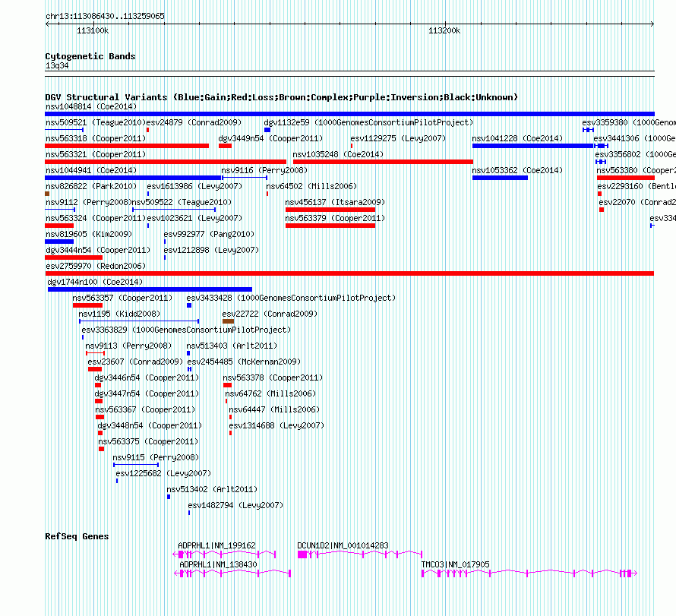Click the 113200k ruler position marker

[x=444, y=30]
